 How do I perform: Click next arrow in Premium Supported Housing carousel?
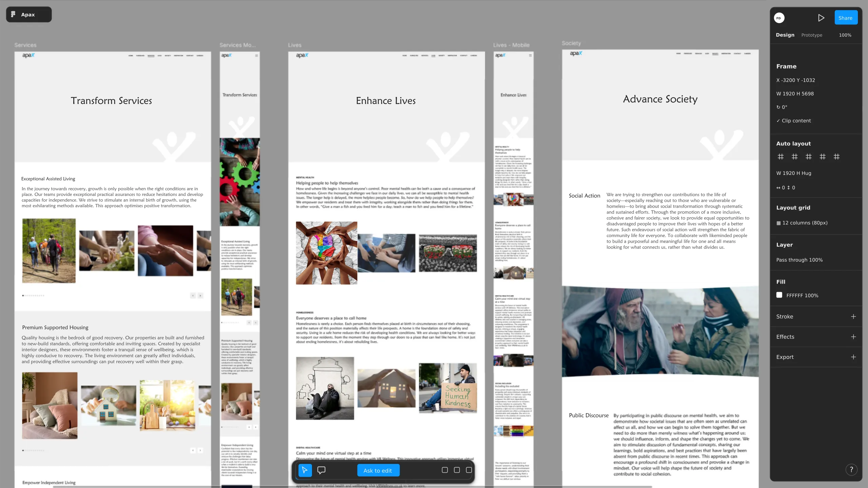click(x=200, y=450)
